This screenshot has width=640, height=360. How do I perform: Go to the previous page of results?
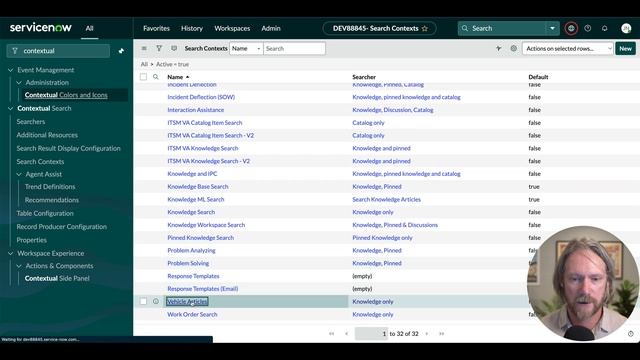(347, 334)
